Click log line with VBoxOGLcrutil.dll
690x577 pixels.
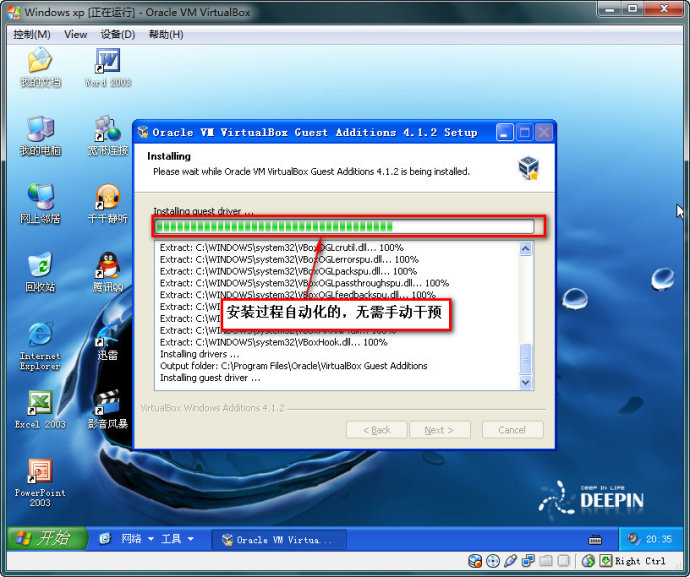click(282, 247)
